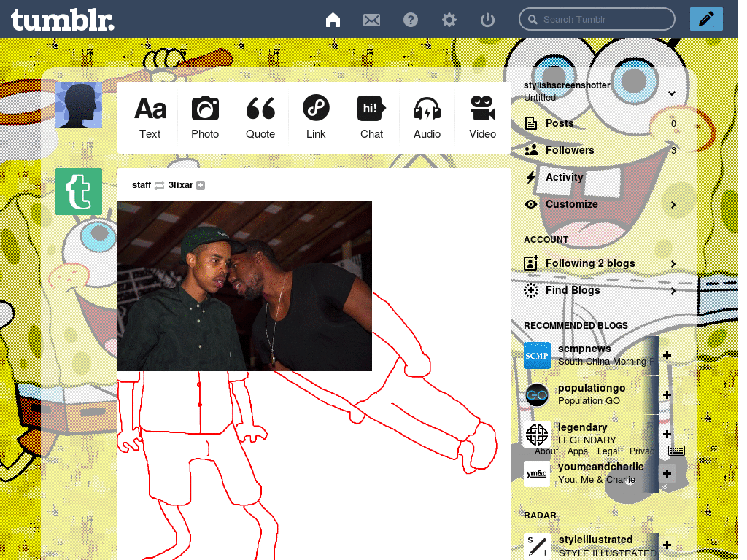Focus the Search Tumblr field

pos(597,19)
